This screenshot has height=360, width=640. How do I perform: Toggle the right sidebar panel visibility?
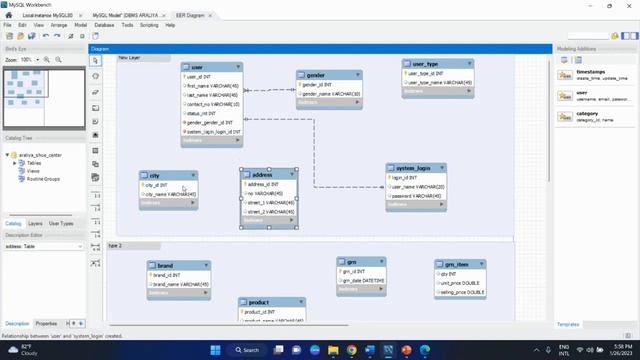pos(634,36)
